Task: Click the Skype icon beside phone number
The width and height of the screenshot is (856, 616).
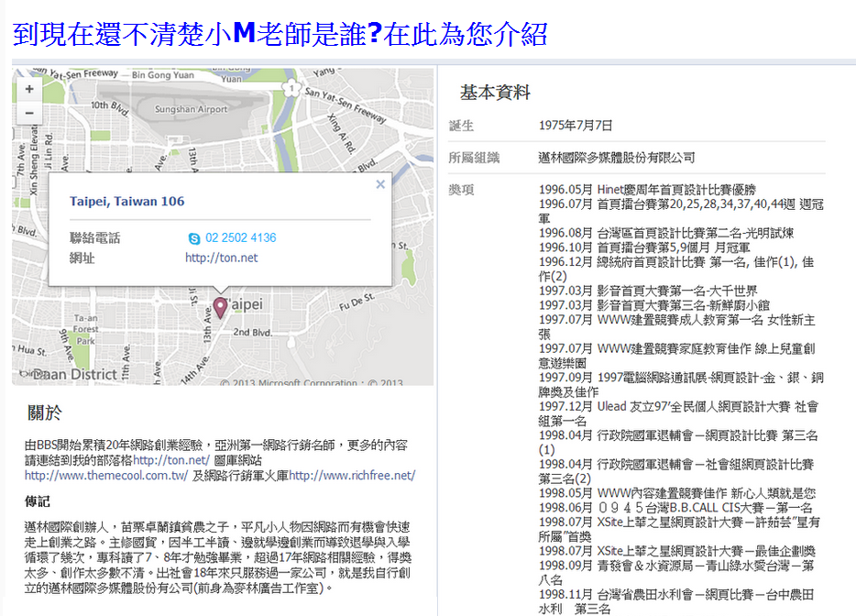Action: (x=193, y=238)
